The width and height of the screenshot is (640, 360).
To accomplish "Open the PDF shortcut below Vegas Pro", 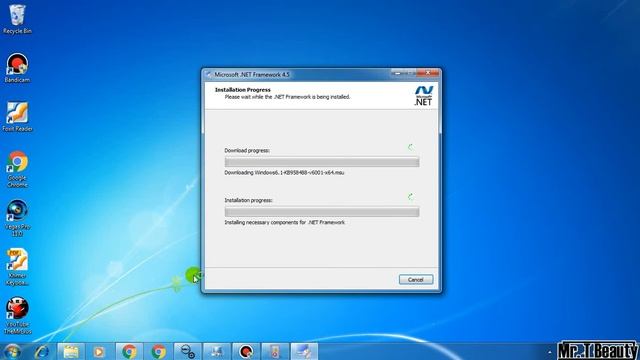I will 17,267.
